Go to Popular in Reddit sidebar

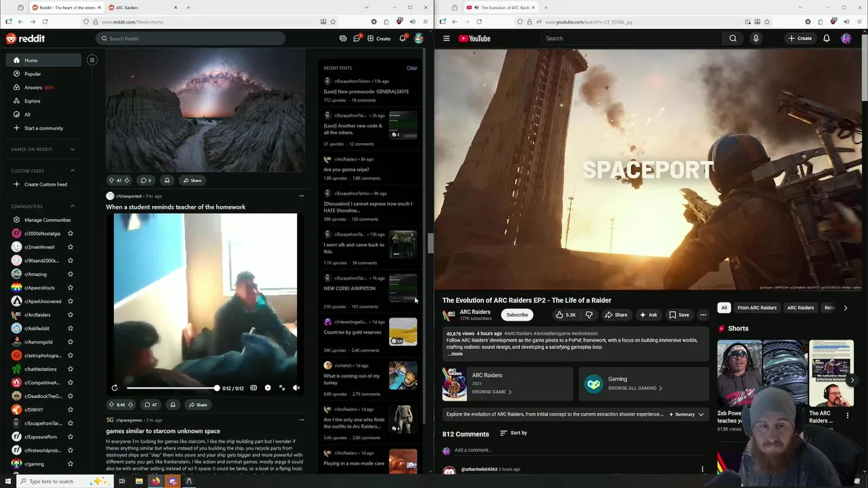tap(44, 74)
